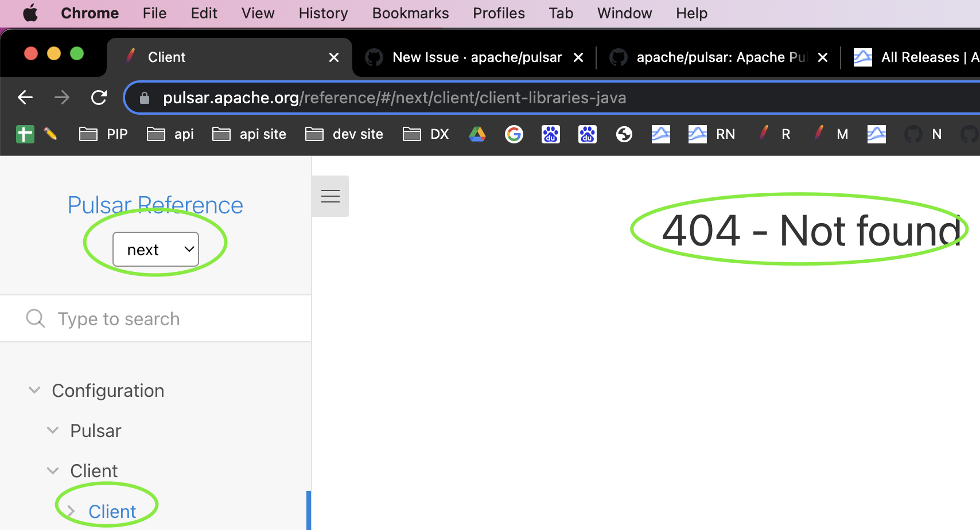Click the 404 - Not found heading

pyautogui.click(x=811, y=231)
